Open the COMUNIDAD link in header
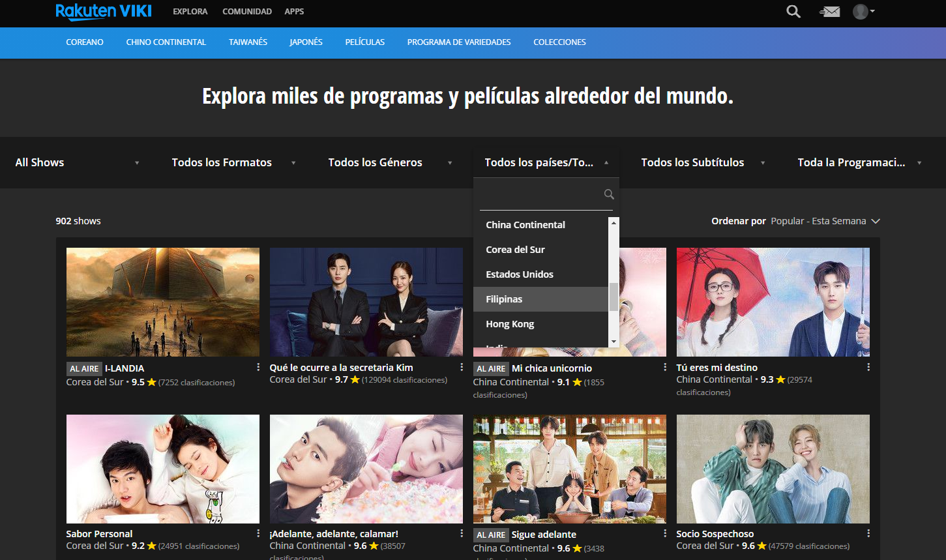 point(247,12)
